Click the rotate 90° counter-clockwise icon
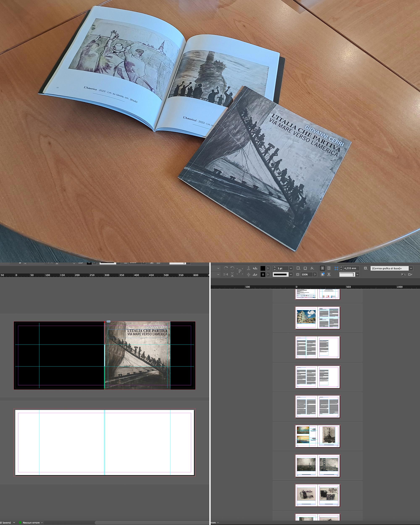The width and height of the screenshot is (420, 525). click(x=232, y=268)
